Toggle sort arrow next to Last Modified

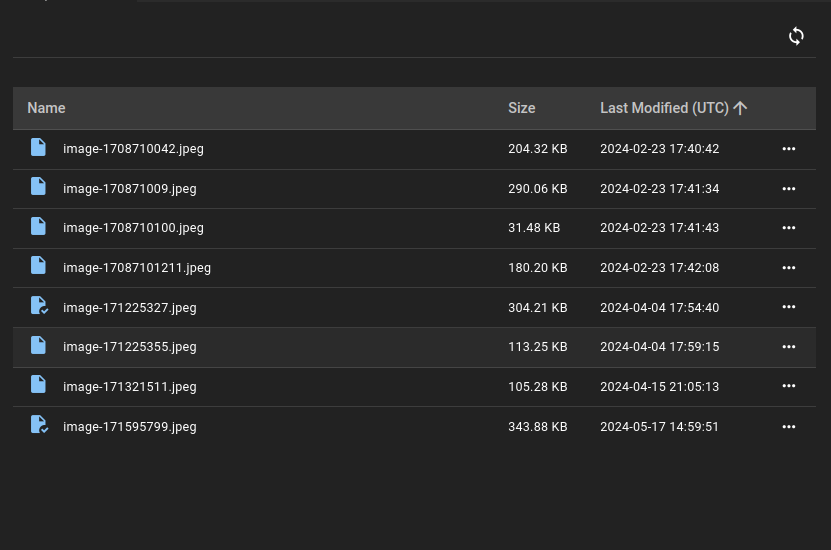(740, 108)
